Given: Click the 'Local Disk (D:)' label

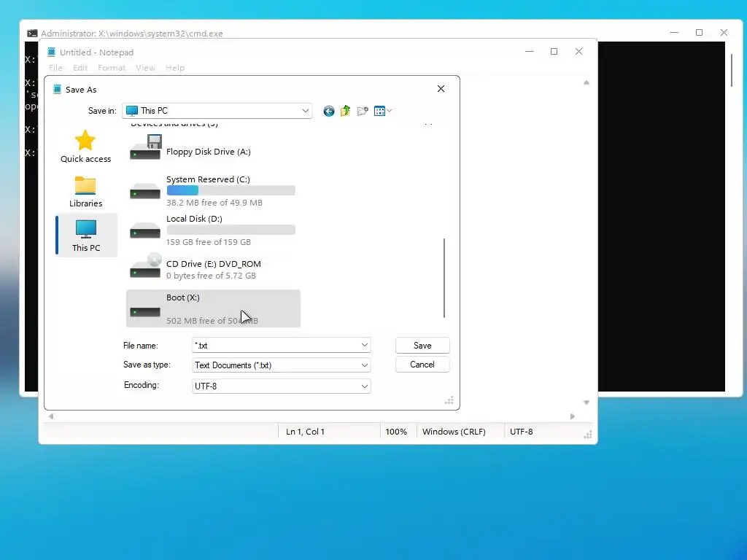Looking at the screenshot, I should coord(194,219).
